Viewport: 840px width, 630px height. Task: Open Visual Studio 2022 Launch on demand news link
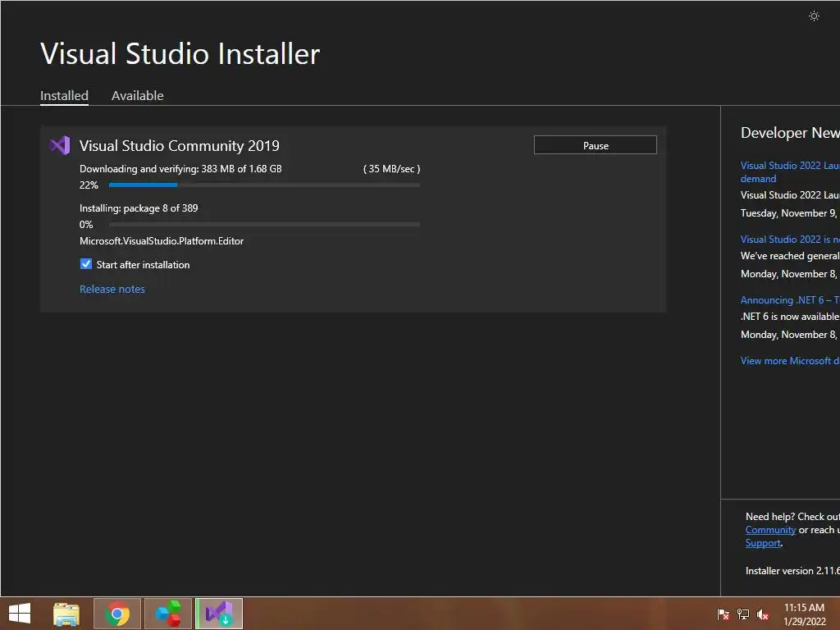pyautogui.click(x=790, y=172)
